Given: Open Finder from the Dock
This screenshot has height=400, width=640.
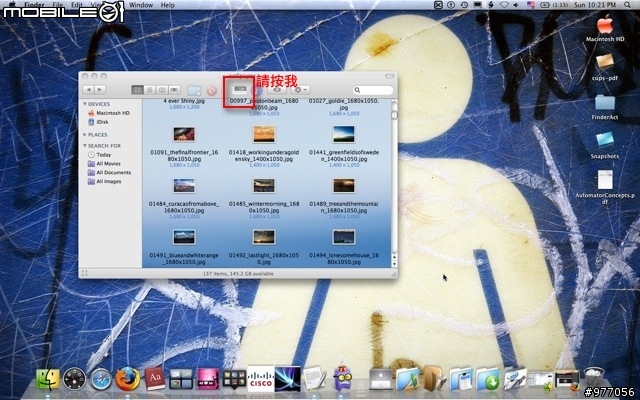Looking at the screenshot, I should point(48,379).
